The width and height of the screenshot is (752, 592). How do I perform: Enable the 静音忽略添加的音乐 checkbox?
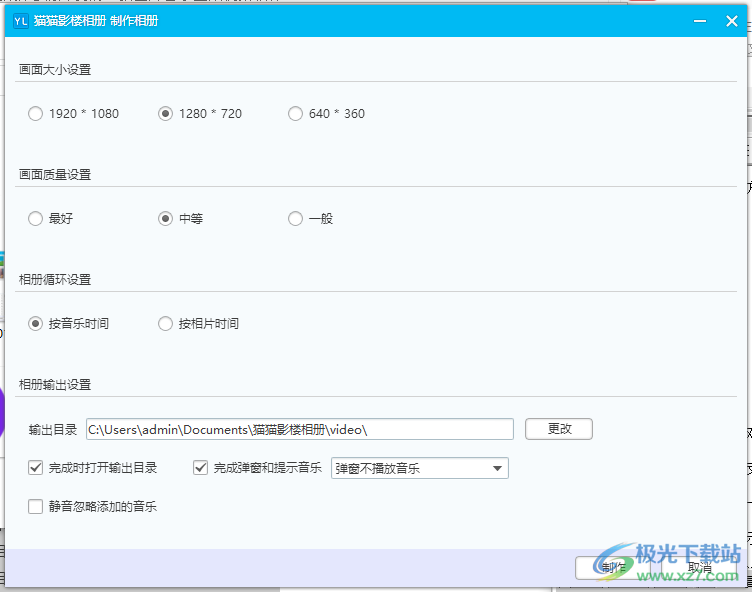37,507
